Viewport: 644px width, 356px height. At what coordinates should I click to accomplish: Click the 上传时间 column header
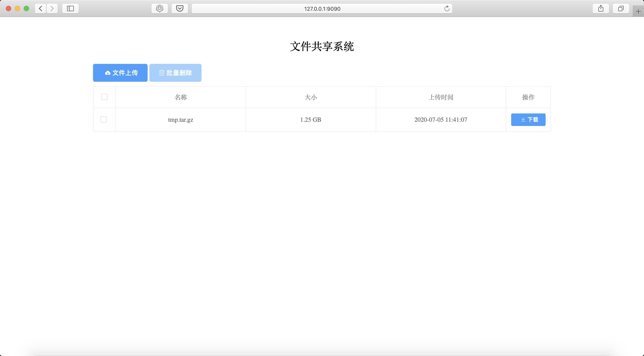coord(441,97)
